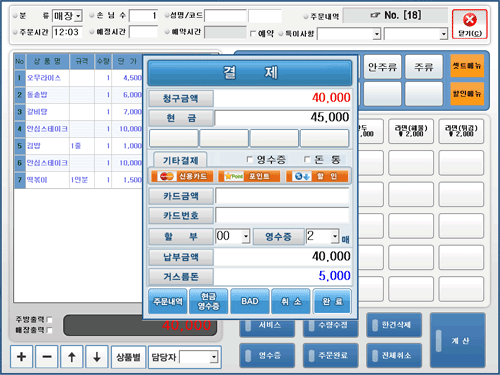This screenshot has width=500, height=375.
Task: Open the 할부 installment dropdown
Action: point(246,236)
